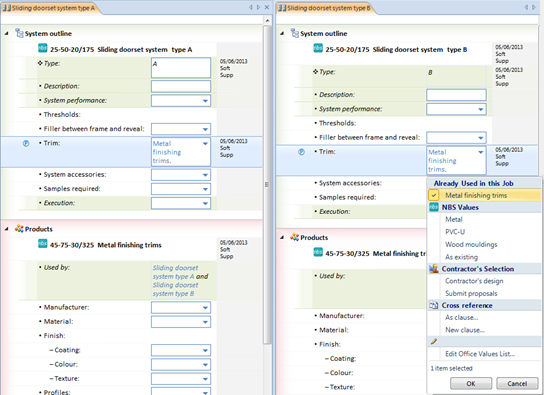The width and height of the screenshot is (544, 395).
Task: Collapse Products section in type B pane
Action: 282,238
